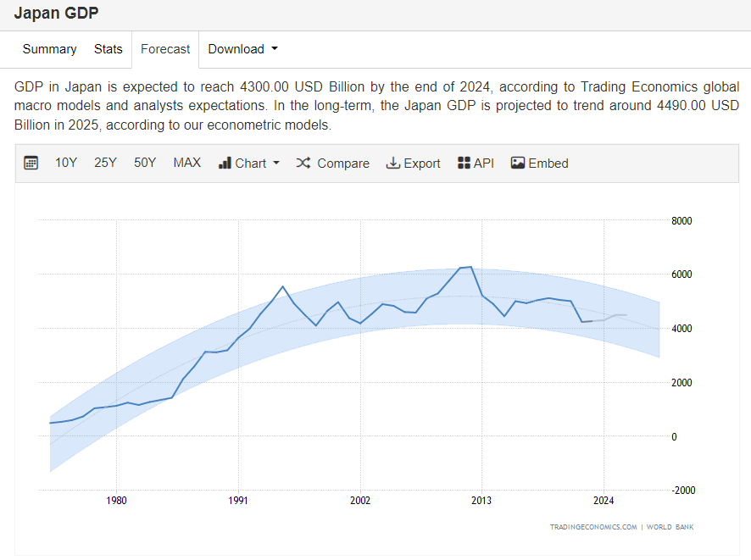Click the Compare crossing-arrows icon
Screen dimensions: 751x560
tap(303, 163)
